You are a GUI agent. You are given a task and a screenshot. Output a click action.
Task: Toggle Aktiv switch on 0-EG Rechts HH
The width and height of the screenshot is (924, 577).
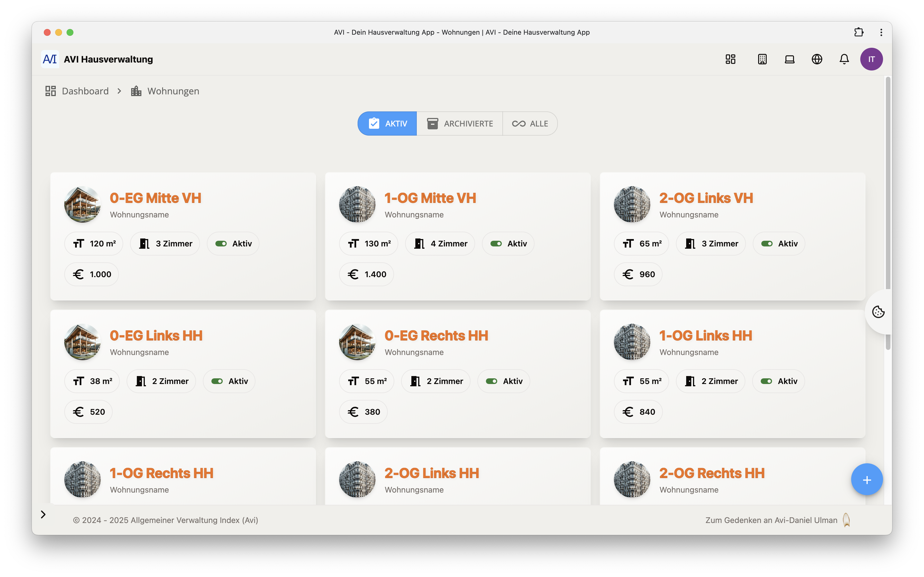(491, 381)
